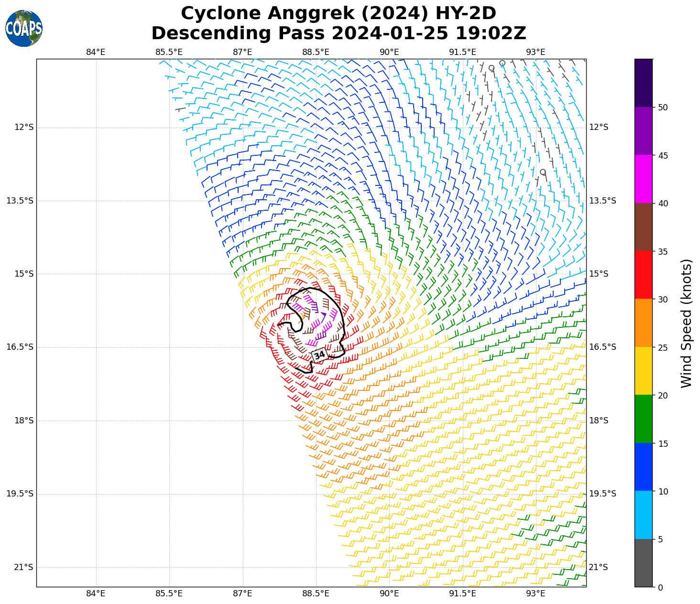
Task: Click the purple 45-50 knots colorbar segment
Action: 643,131
